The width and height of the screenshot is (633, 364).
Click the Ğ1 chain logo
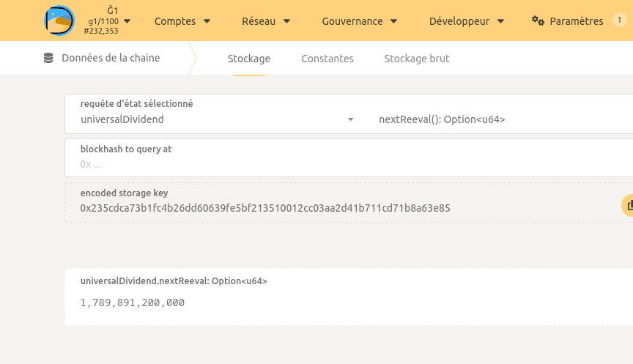tap(59, 21)
